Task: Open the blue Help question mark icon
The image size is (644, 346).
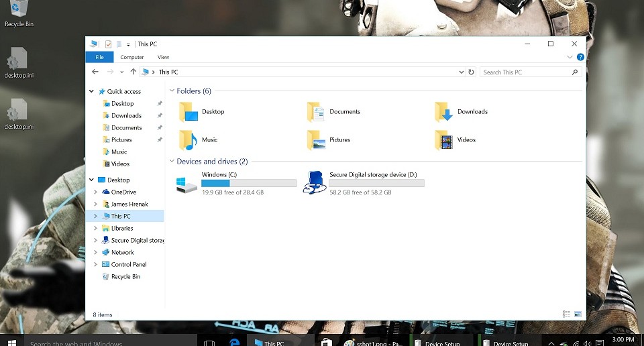Action: [x=580, y=57]
